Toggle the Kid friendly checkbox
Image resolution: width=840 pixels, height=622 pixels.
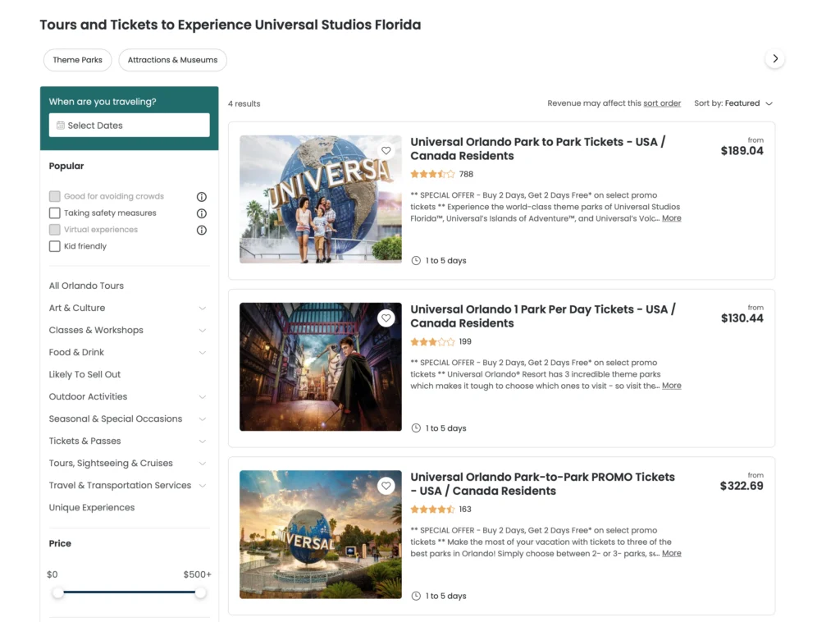click(55, 246)
